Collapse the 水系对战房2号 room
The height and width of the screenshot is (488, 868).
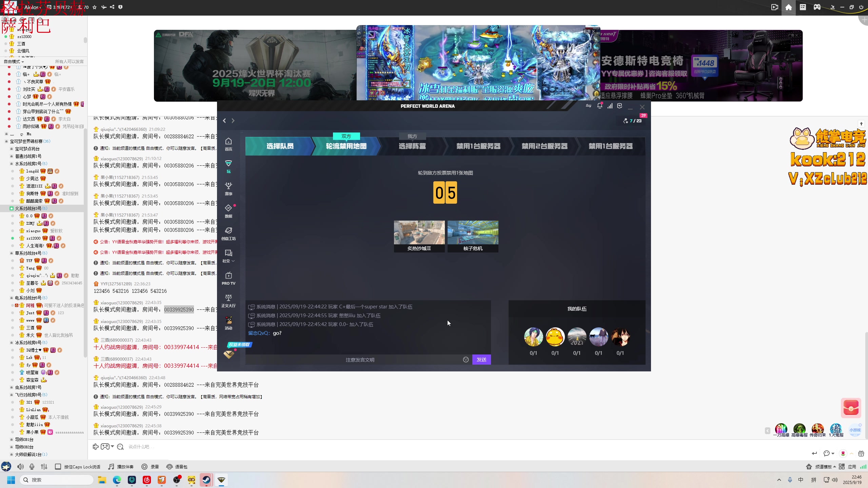tap(12, 164)
